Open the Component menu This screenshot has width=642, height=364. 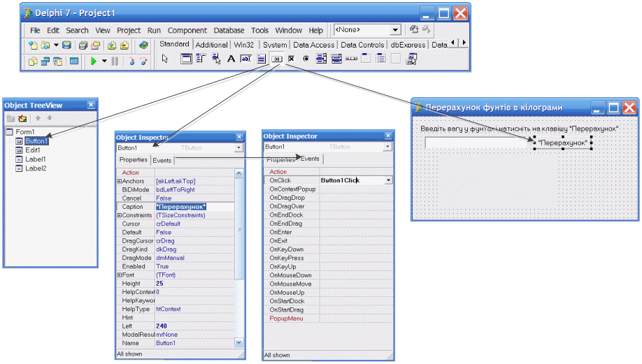187,31
